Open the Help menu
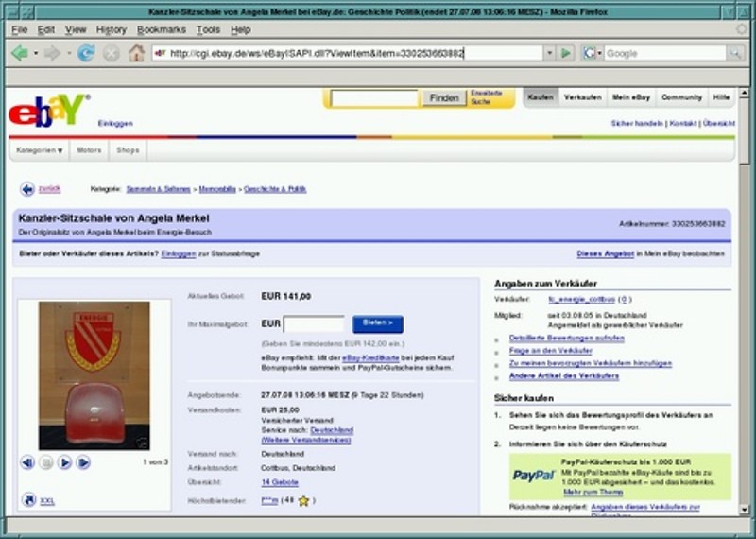 tap(241, 30)
